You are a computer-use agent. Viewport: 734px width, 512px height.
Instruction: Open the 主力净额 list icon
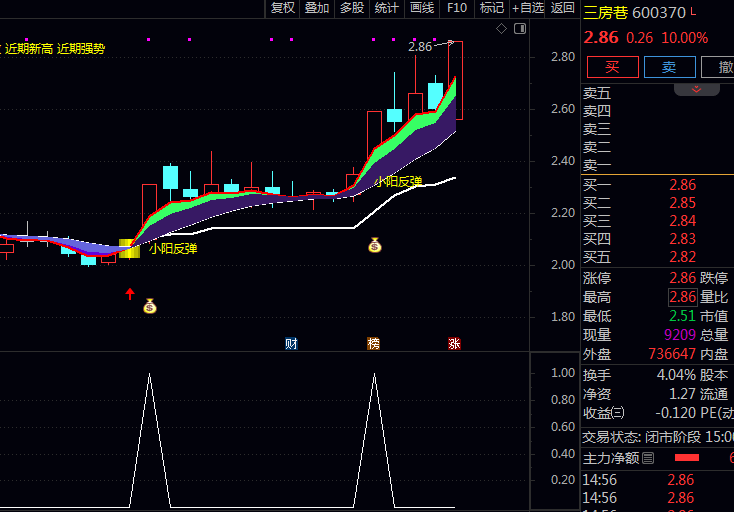click(x=648, y=458)
